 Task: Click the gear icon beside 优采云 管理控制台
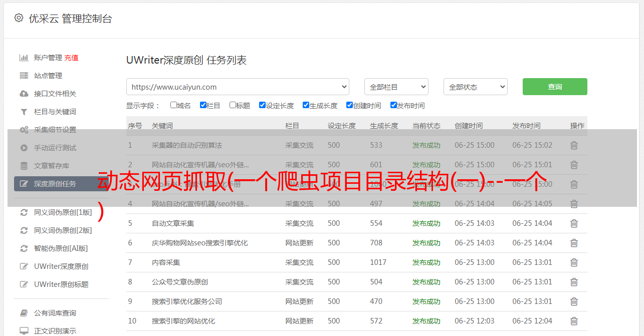19,18
